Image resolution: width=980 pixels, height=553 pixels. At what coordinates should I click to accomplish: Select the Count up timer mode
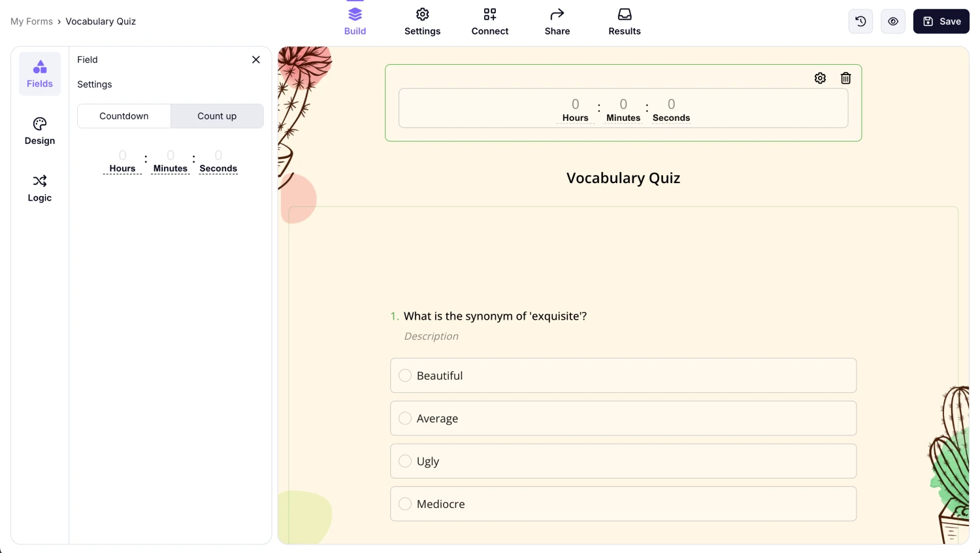(217, 116)
